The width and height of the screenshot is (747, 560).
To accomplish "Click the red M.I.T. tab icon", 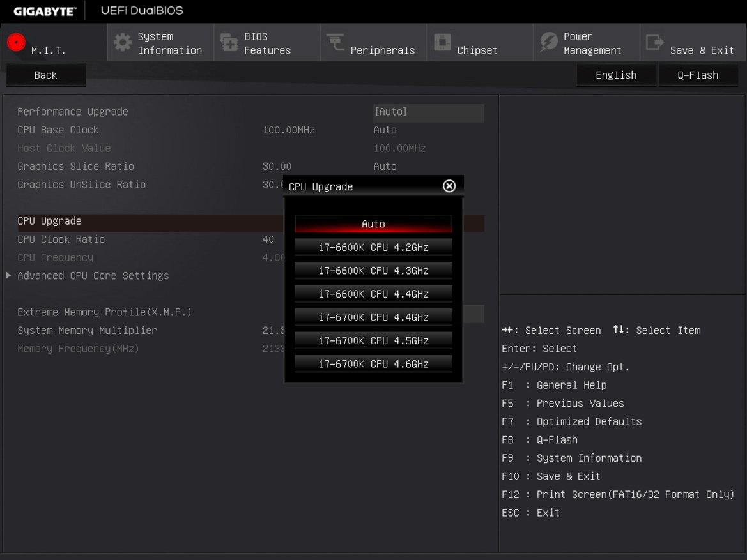I will pos(16,42).
